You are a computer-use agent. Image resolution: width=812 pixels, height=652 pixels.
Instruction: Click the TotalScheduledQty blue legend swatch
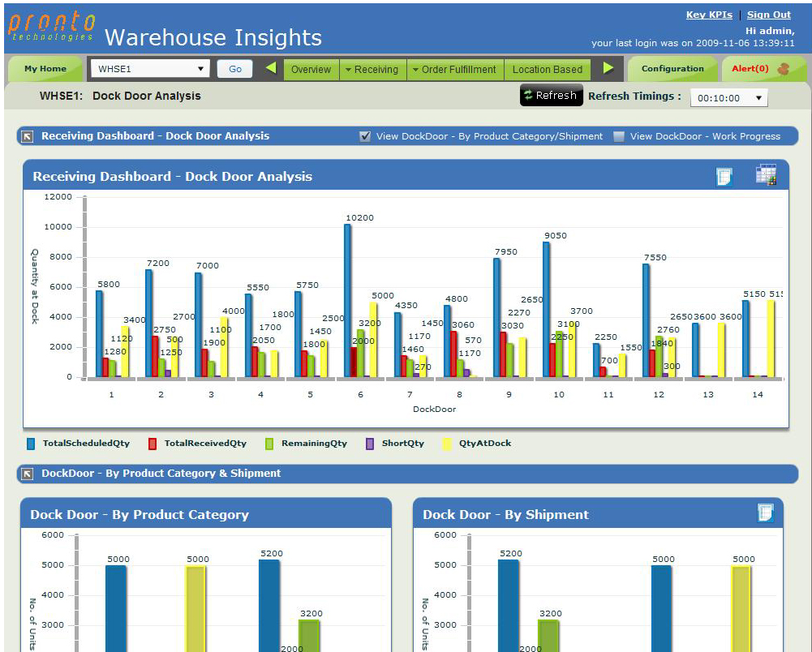point(31,444)
